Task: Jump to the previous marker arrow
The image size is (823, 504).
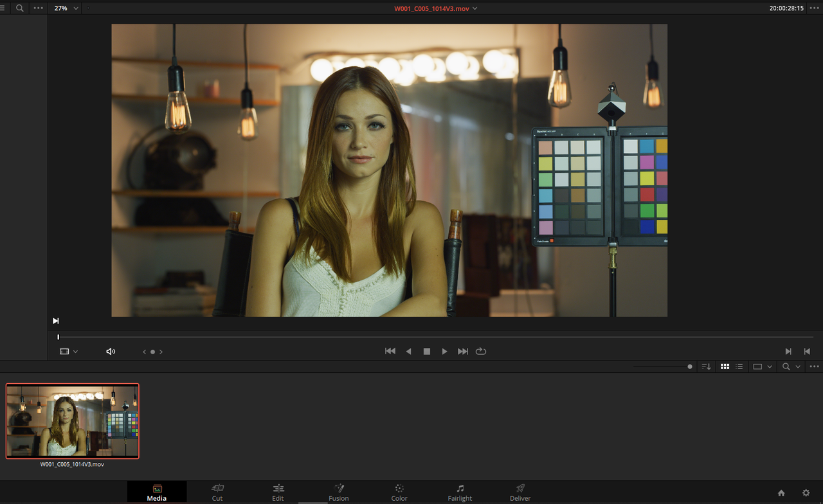Action: (x=144, y=352)
